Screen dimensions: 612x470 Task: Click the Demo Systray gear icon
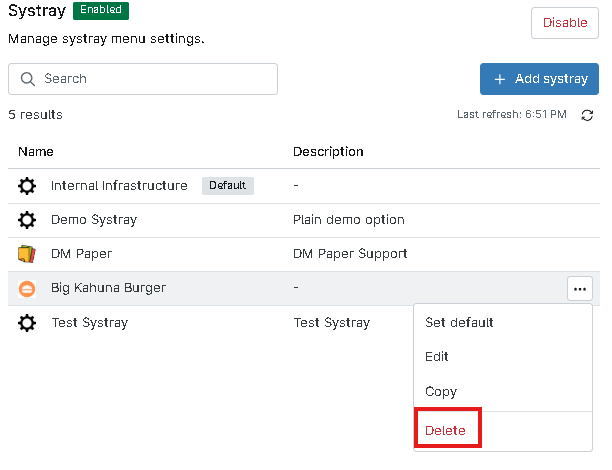pos(27,220)
